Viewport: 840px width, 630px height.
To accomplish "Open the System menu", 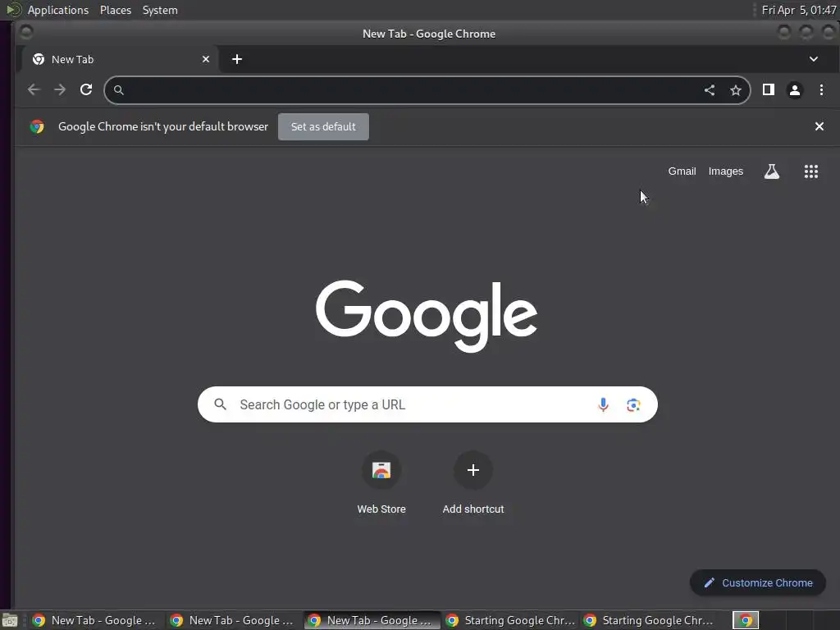I will [160, 10].
